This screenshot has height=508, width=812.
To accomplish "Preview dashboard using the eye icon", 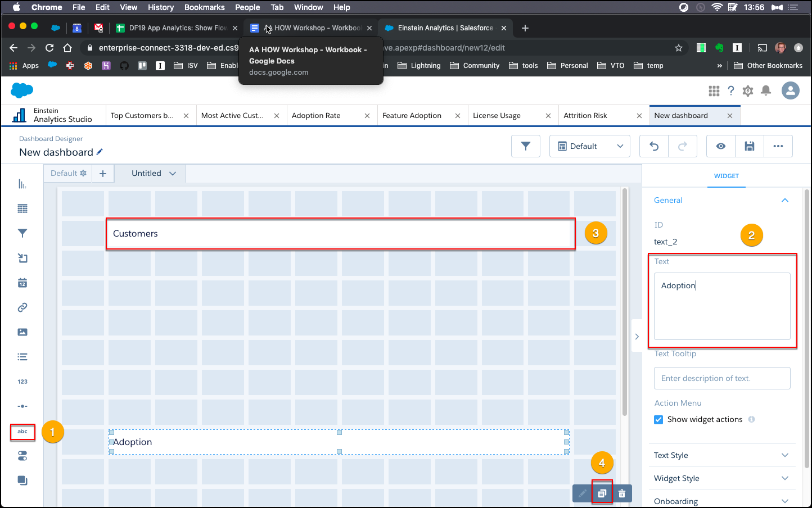I will (x=721, y=146).
